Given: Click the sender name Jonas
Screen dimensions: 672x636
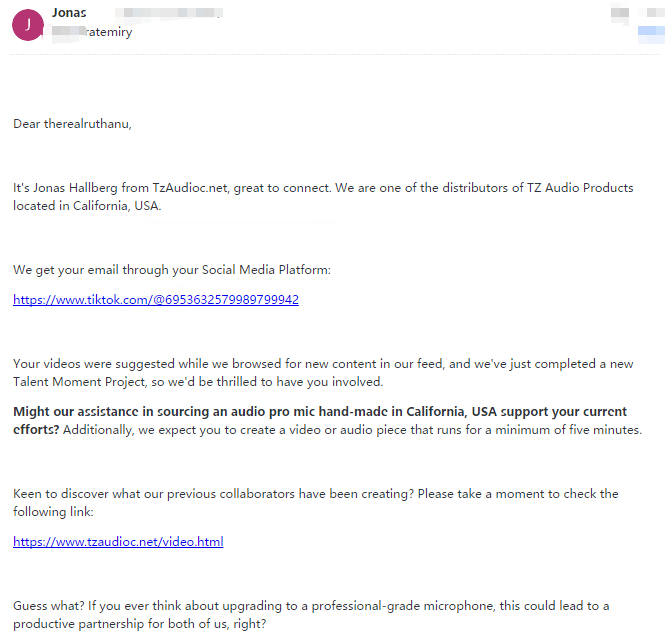Looking at the screenshot, I should (68, 13).
